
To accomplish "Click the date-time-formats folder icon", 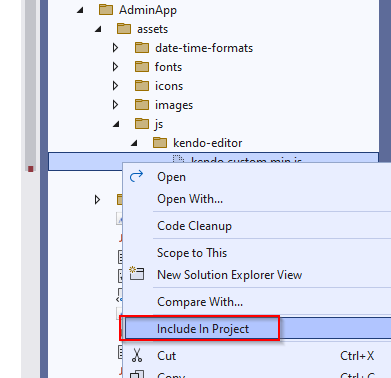I will 142,48.
